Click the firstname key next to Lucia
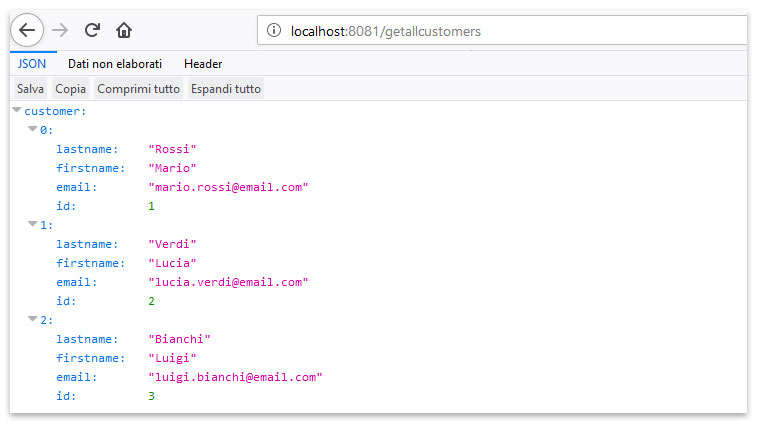The width and height of the screenshot is (757, 423). (90, 263)
